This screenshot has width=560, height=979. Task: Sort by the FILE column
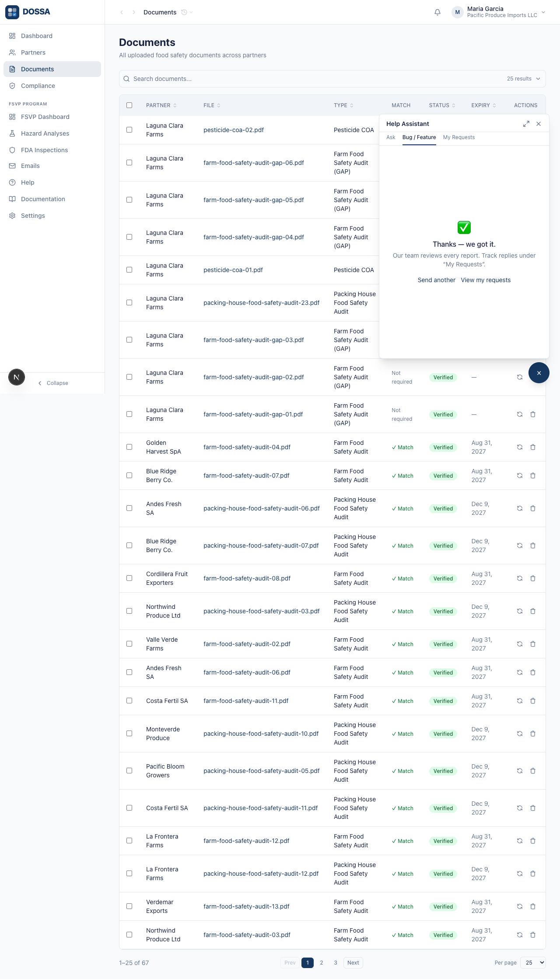click(x=212, y=105)
